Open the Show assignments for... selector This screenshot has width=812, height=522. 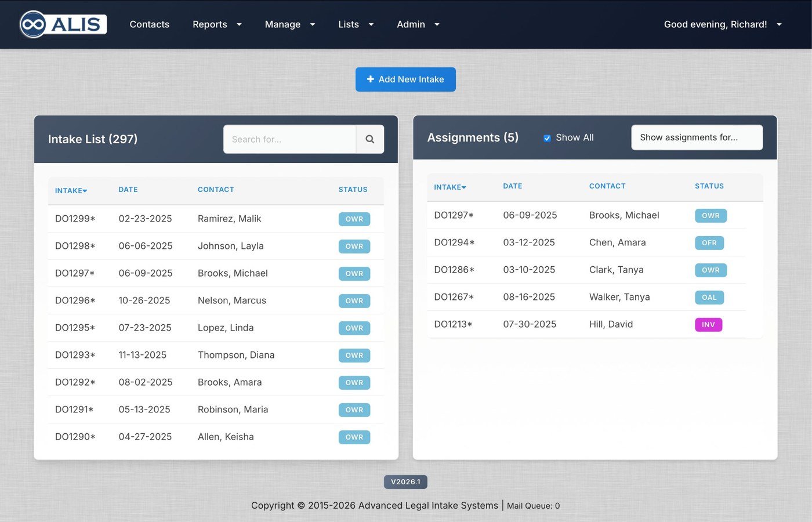696,137
